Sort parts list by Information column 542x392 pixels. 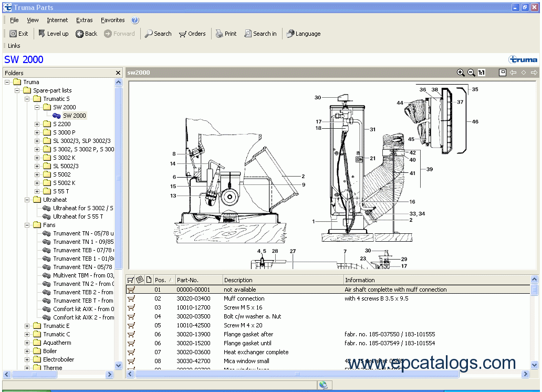pyautogui.click(x=437, y=280)
